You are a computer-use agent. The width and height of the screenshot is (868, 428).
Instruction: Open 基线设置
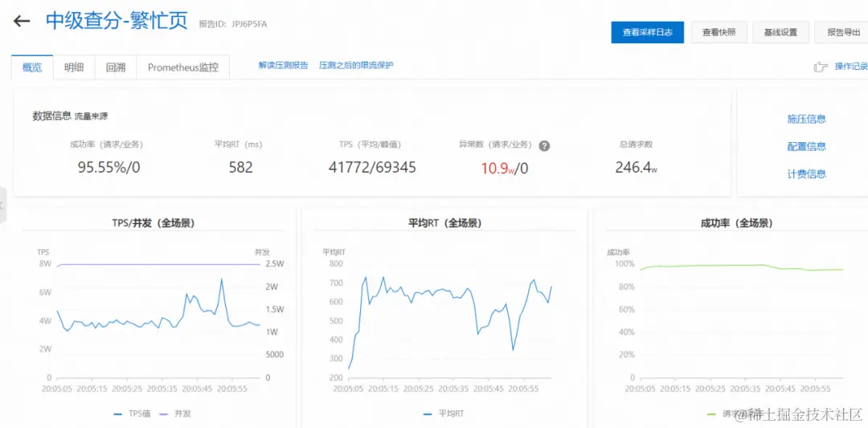[780, 32]
